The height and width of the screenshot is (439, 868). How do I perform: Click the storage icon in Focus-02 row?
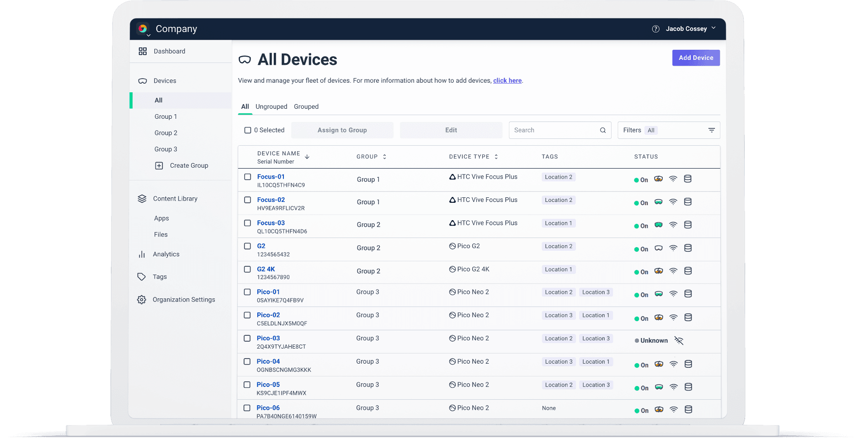coord(687,202)
